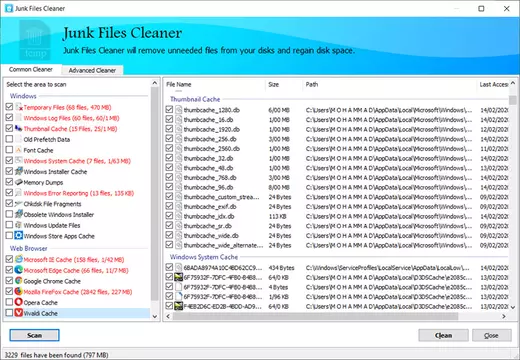This screenshot has height=360, width=520.
Task: Click the Memory Dumps icon
Action: point(19,182)
